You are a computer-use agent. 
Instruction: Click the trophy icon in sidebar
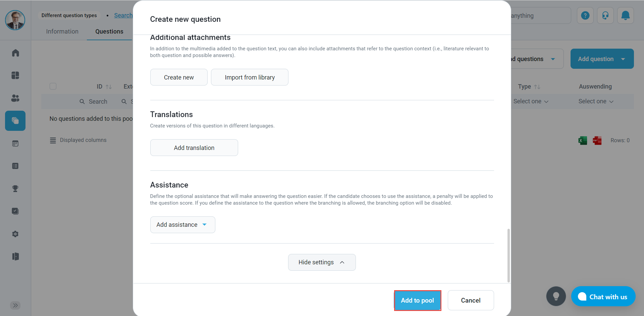tap(15, 189)
